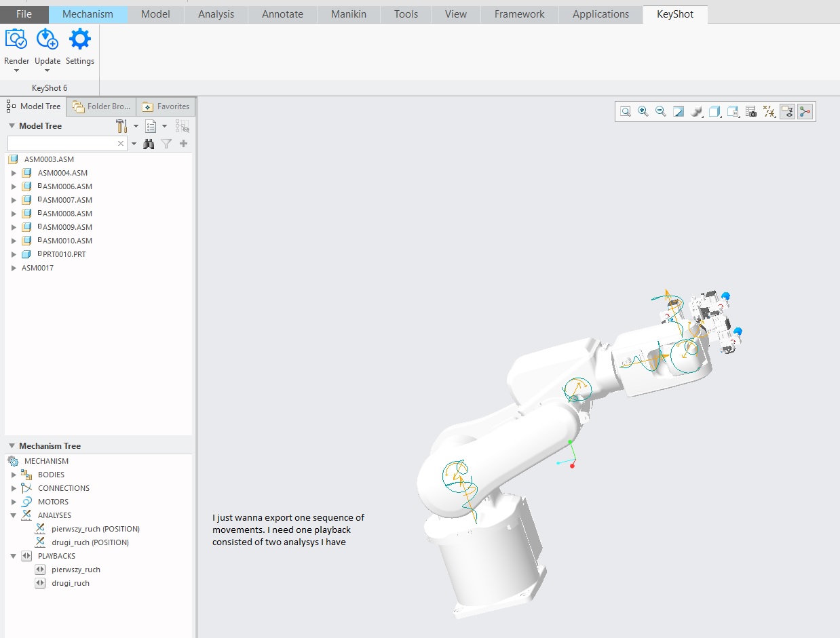
Task: Expand the MOTORS node in Mechanism Tree
Action: click(x=15, y=502)
